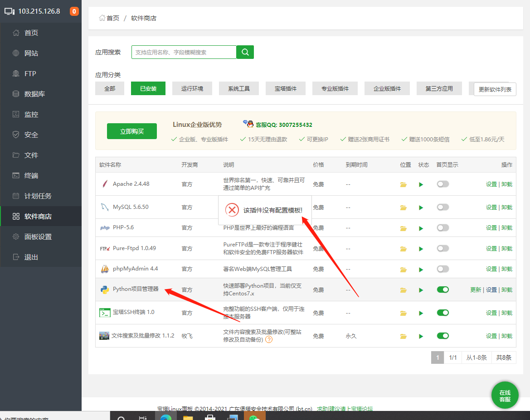
Task: Click 更新 link for Python项目管理器
Action: click(x=475, y=290)
